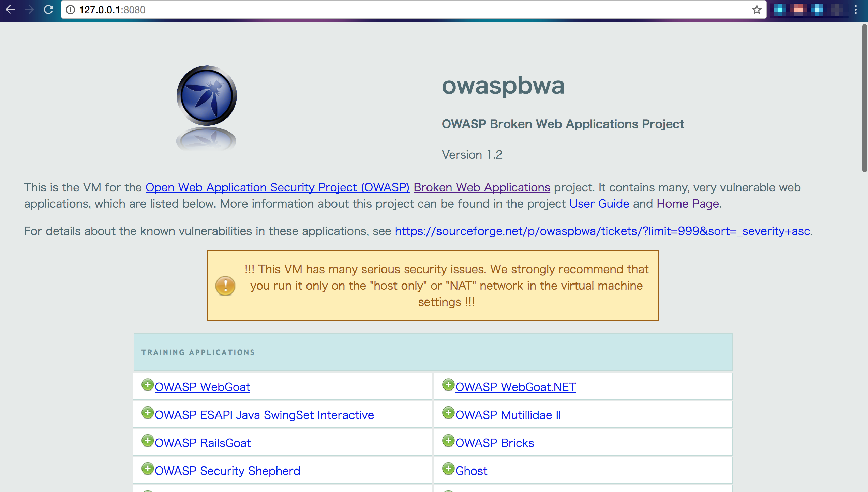Screen dimensions: 868x492
Task: Click the browser forward arrow
Action: click(29, 10)
